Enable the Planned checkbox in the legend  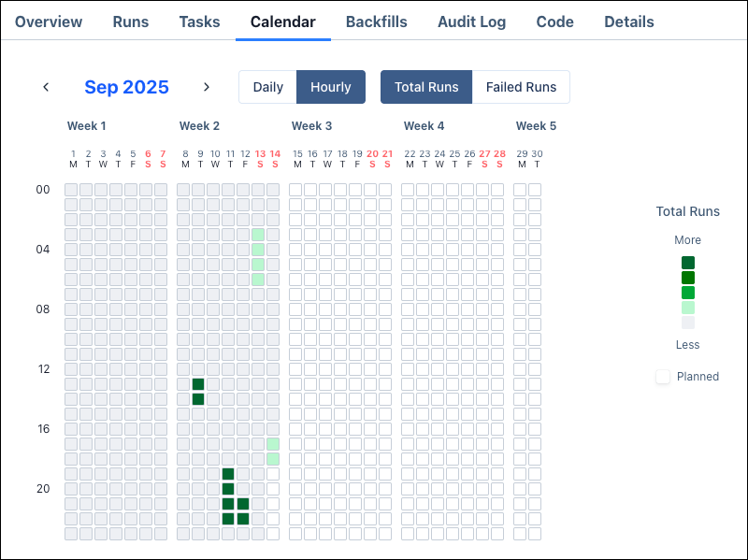tap(662, 376)
